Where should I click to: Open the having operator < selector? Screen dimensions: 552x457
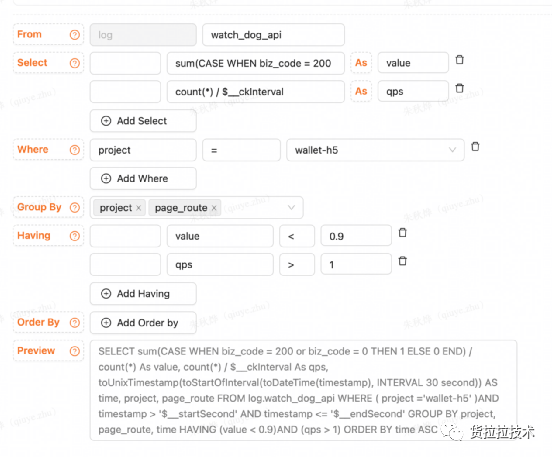coord(297,236)
